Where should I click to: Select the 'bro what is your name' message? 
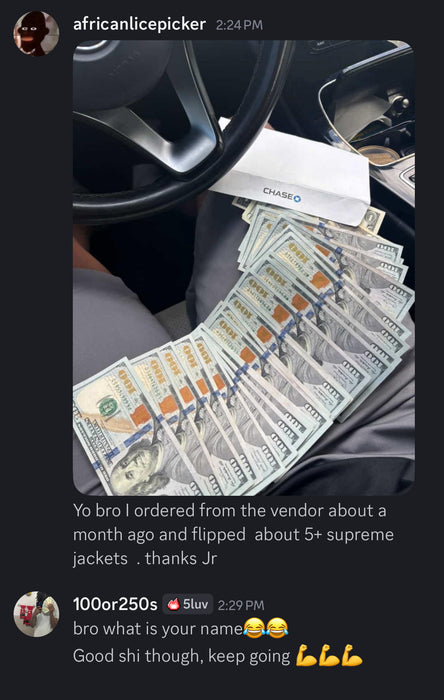158,629
